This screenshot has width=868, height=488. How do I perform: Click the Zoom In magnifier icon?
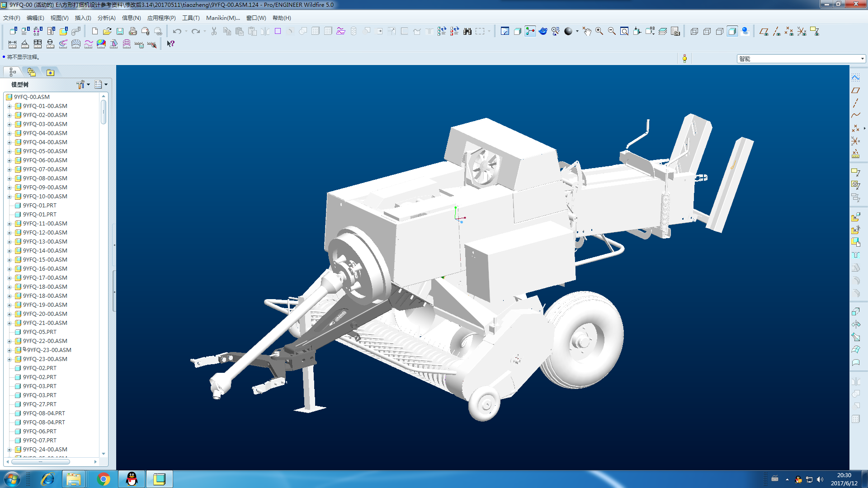pos(599,31)
